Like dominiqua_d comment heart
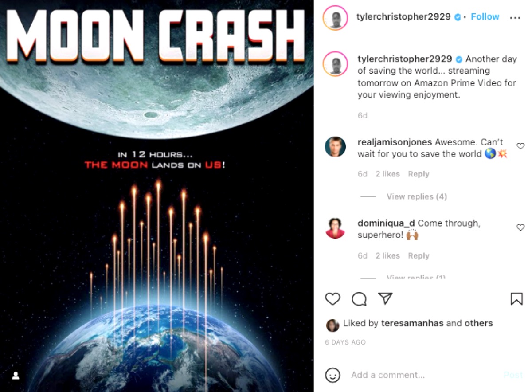This screenshot has width=532, height=392. 521,227
